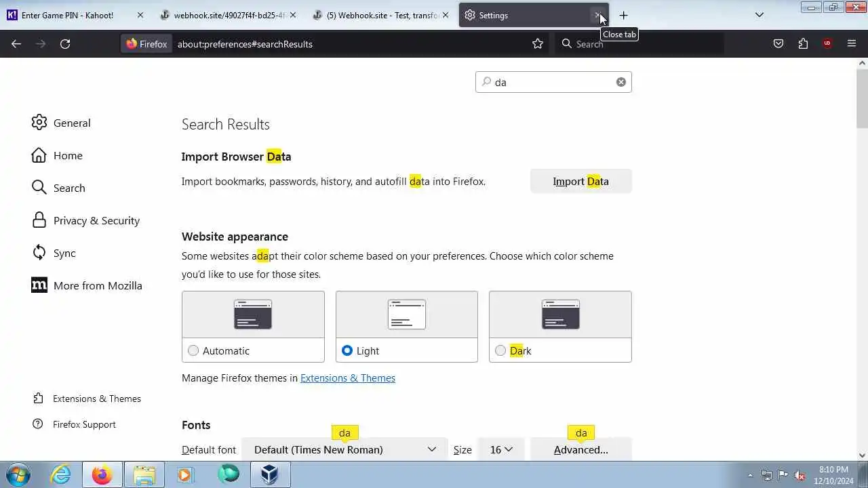Show hidden system tray icons
This screenshot has width=868, height=488.
(x=750, y=475)
